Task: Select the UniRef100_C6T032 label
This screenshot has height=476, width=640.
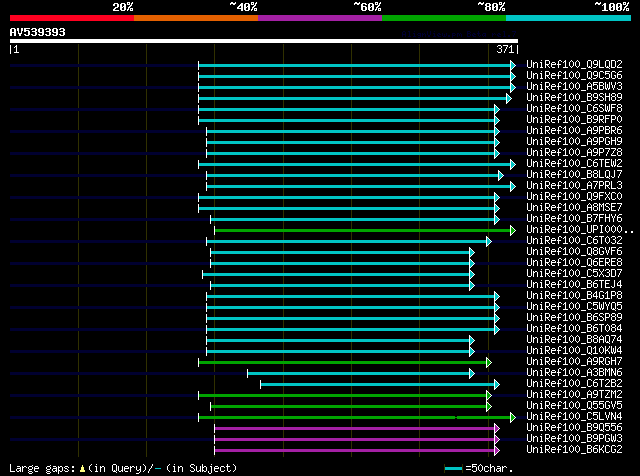Action: click(x=574, y=241)
